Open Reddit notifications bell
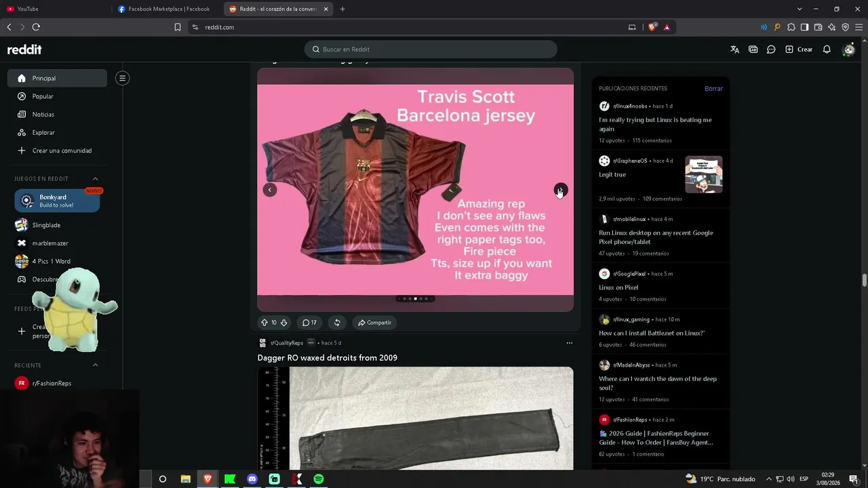The image size is (868, 488). pos(827,49)
